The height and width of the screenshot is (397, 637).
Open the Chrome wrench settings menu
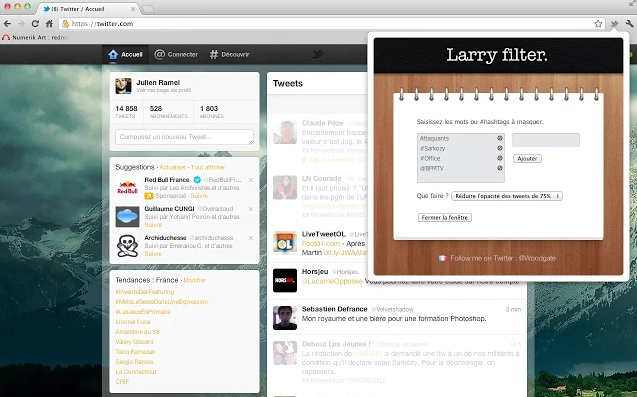coord(629,24)
